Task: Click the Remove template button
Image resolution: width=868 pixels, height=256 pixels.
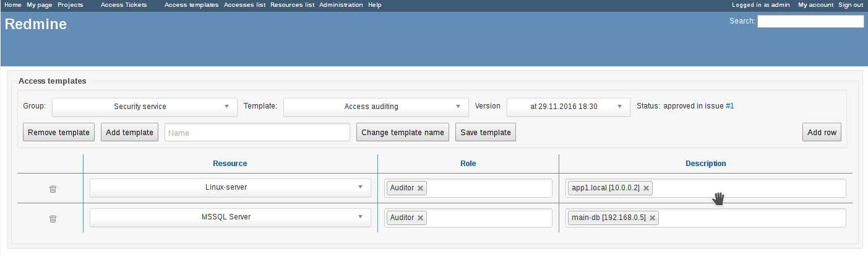Action: [59, 132]
